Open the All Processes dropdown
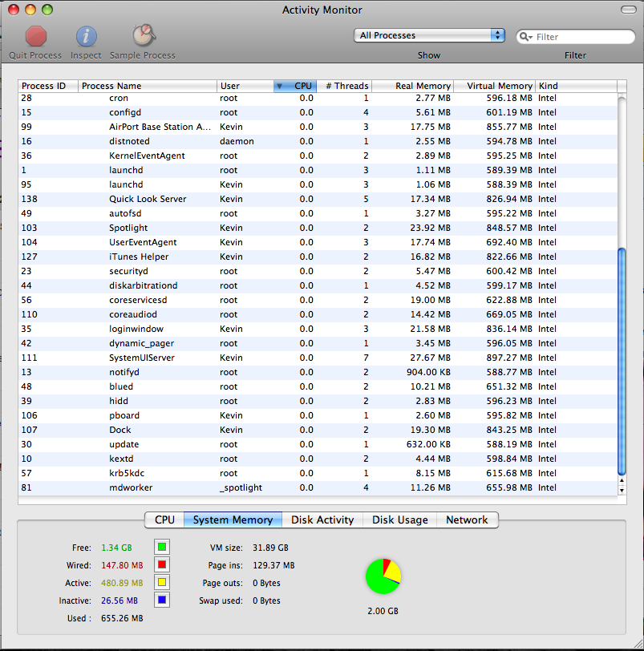The height and width of the screenshot is (651, 644). coord(429,35)
